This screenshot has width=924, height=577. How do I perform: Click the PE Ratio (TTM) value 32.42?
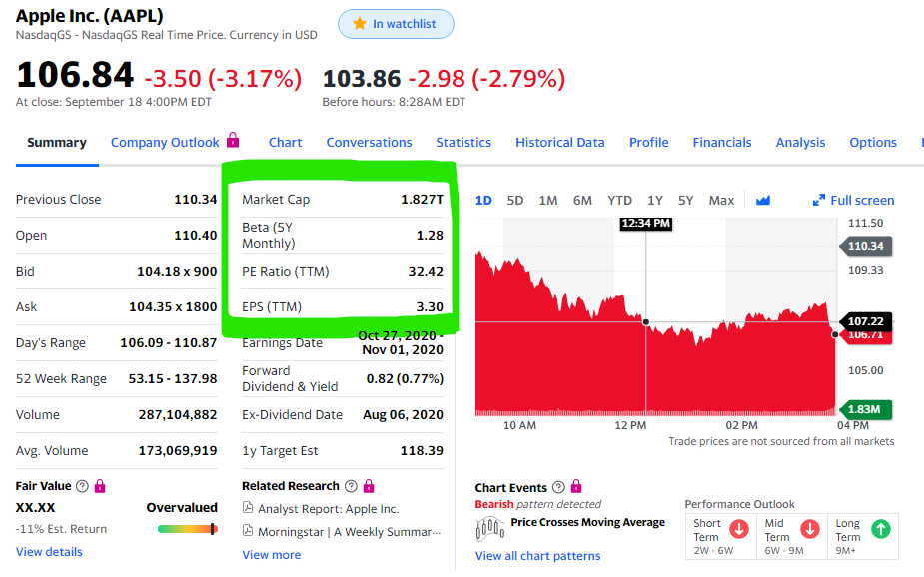(x=426, y=272)
